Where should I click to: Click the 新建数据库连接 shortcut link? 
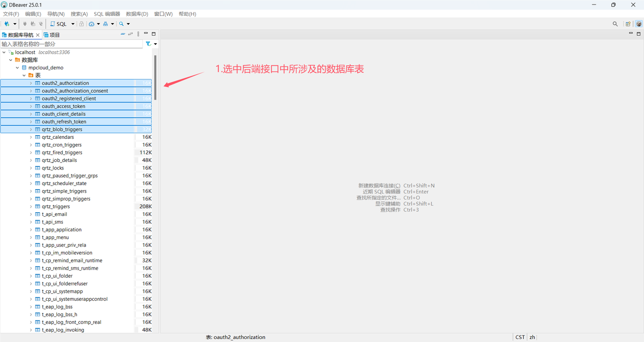click(378, 185)
